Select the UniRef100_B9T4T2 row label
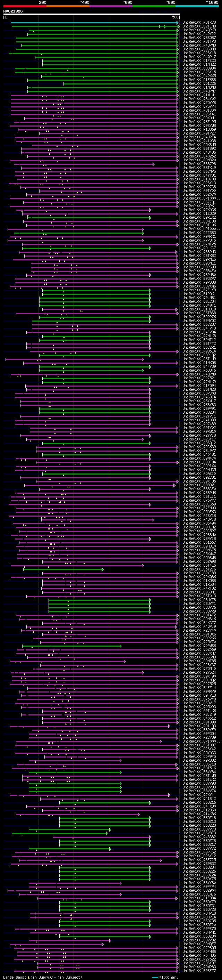The height and width of the screenshot is (980, 222). 199,615
